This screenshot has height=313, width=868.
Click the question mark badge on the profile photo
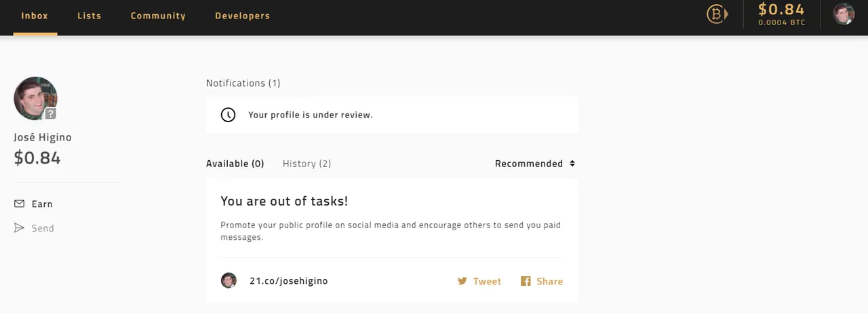coord(51,113)
